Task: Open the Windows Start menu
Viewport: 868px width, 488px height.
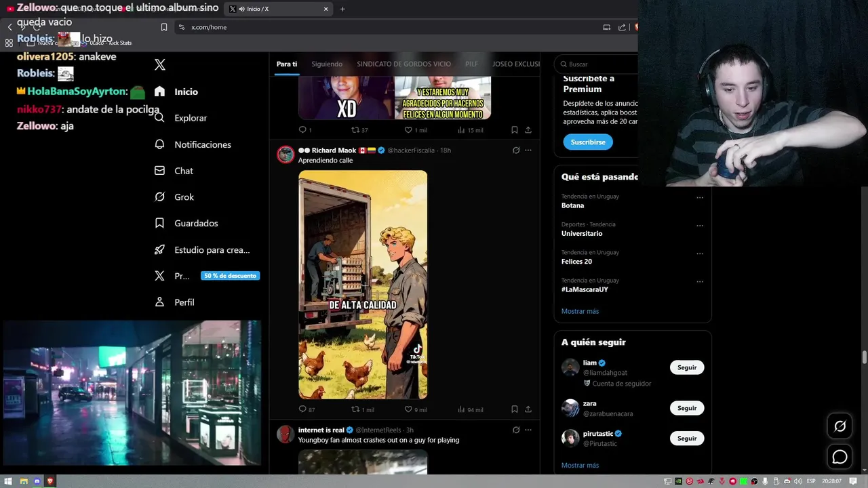Action: pyautogui.click(x=9, y=481)
